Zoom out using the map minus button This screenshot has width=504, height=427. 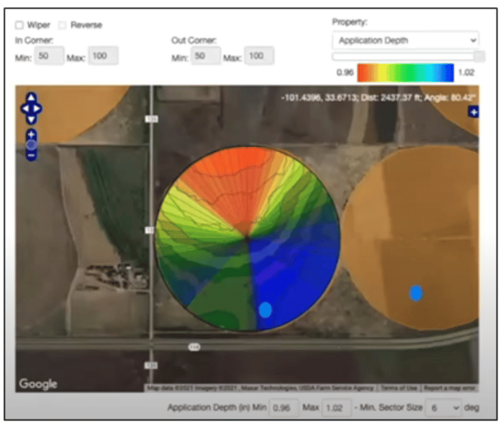[31, 155]
